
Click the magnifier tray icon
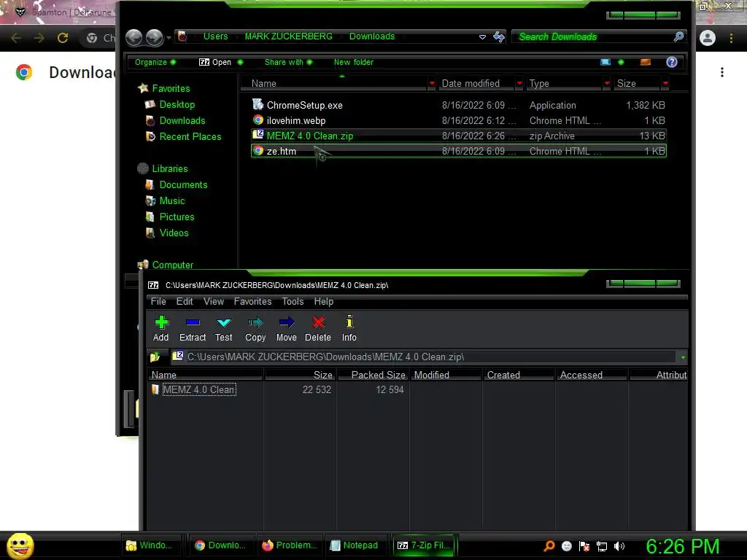549,545
